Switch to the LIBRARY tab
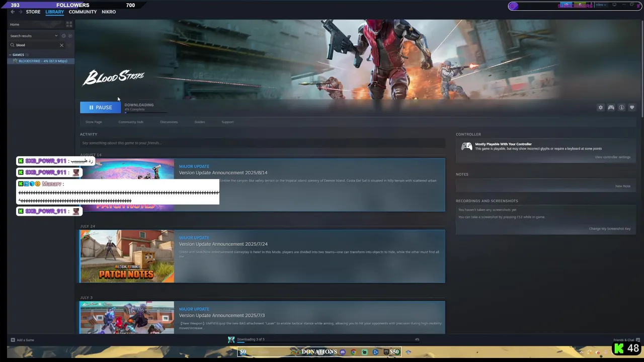The width and height of the screenshot is (644, 362). [x=54, y=12]
